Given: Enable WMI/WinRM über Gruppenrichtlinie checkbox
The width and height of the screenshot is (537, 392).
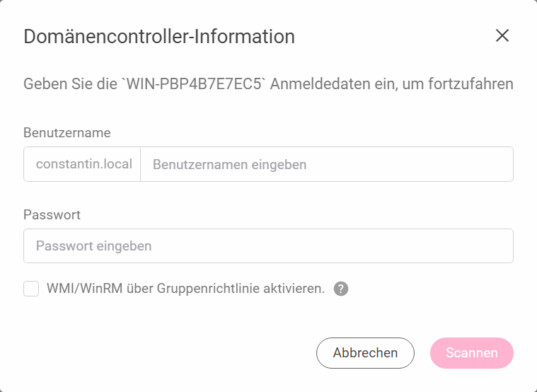Looking at the screenshot, I should coord(31,289).
